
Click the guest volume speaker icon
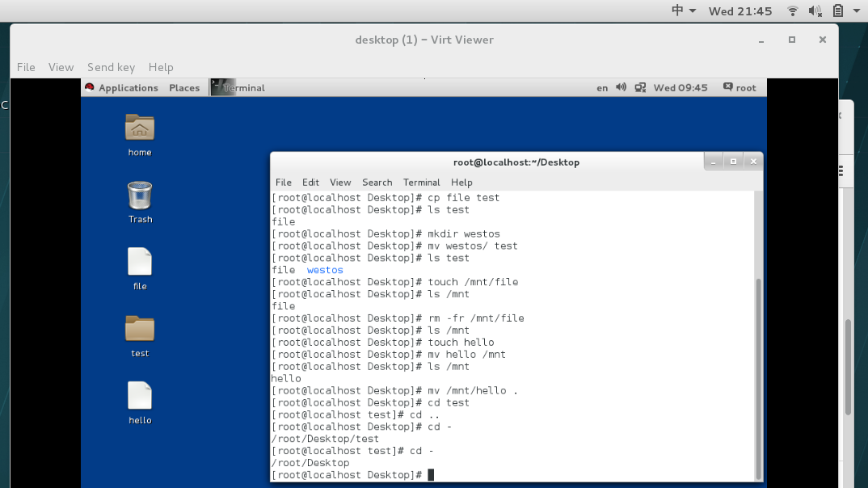(622, 87)
